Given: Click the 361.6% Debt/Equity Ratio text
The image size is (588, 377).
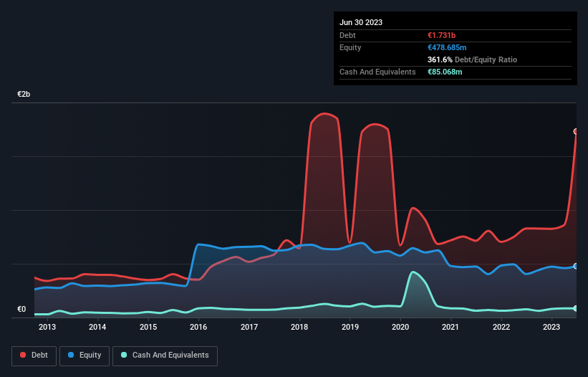Looking at the screenshot, I should point(472,59).
